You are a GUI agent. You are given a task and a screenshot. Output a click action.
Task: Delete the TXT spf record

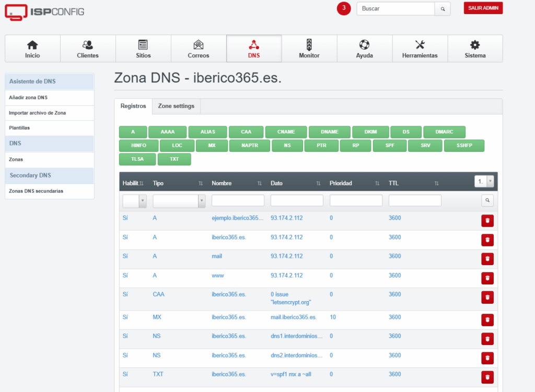pyautogui.click(x=487, y=377)
